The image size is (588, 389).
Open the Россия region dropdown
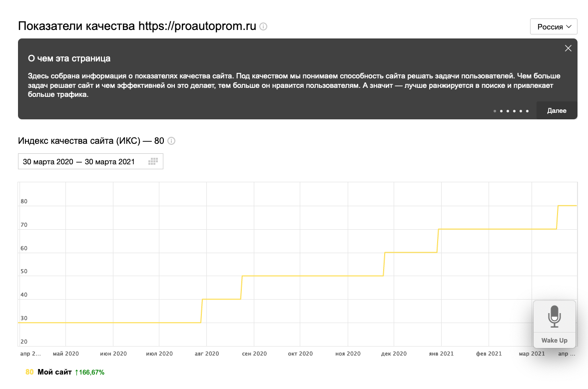tap(554, 26)
